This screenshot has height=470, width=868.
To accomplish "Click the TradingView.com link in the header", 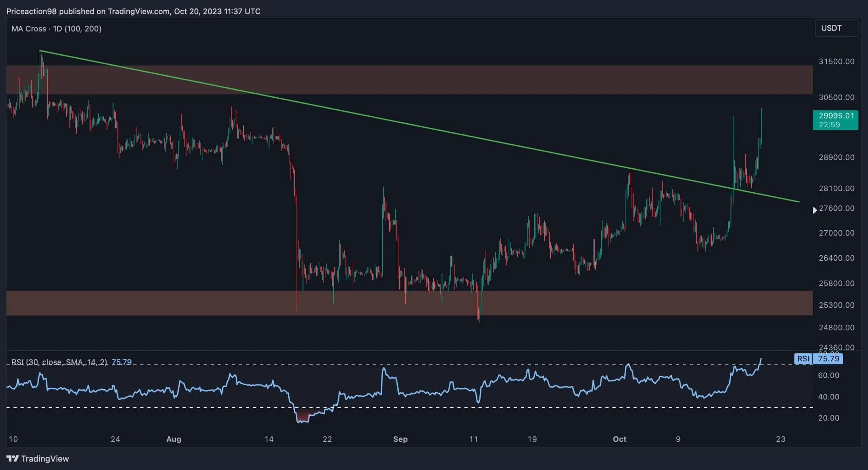I will click(x=137, y=11).
